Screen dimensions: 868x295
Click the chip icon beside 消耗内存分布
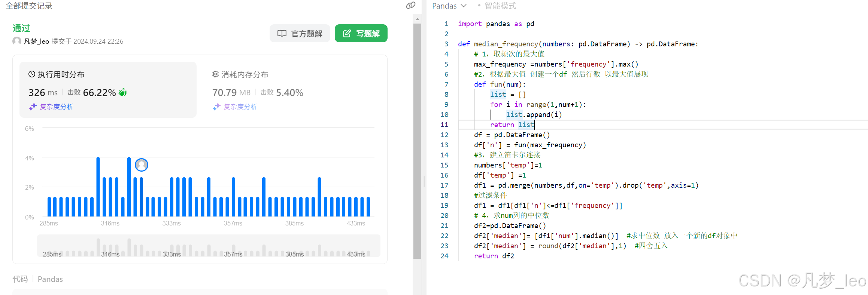click(216, 74)
